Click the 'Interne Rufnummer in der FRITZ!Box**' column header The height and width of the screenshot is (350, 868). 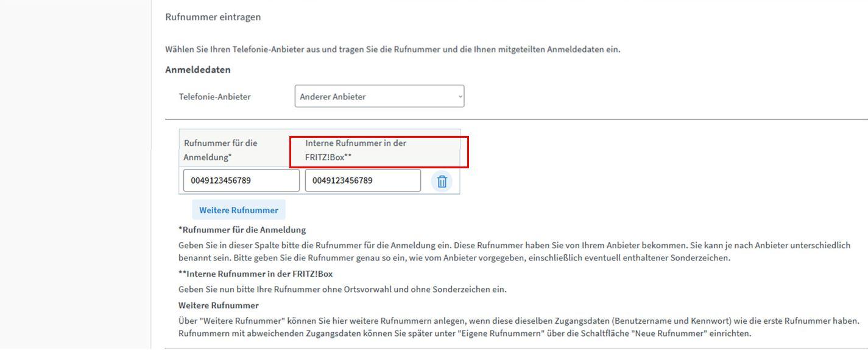click(356, 150)
